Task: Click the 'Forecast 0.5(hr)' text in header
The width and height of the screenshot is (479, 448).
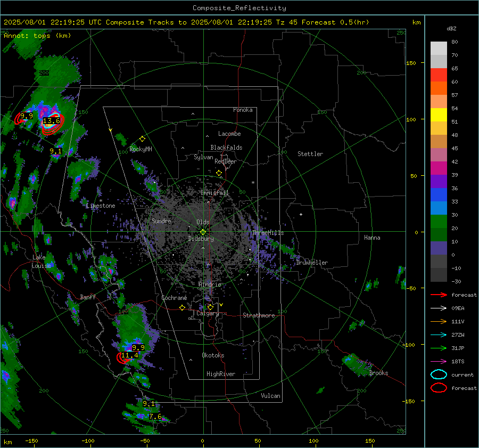Action: (335, 22)
